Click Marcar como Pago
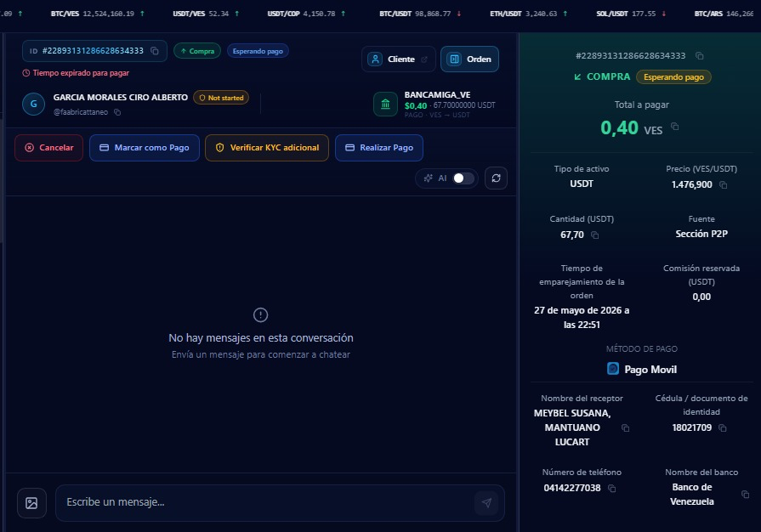 (x=145, y=147)
